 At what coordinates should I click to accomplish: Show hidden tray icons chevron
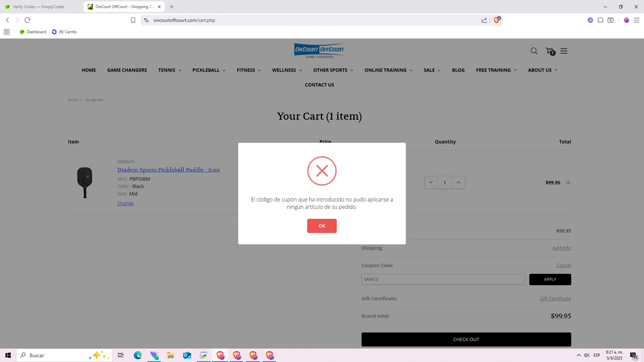pos(579,355)
